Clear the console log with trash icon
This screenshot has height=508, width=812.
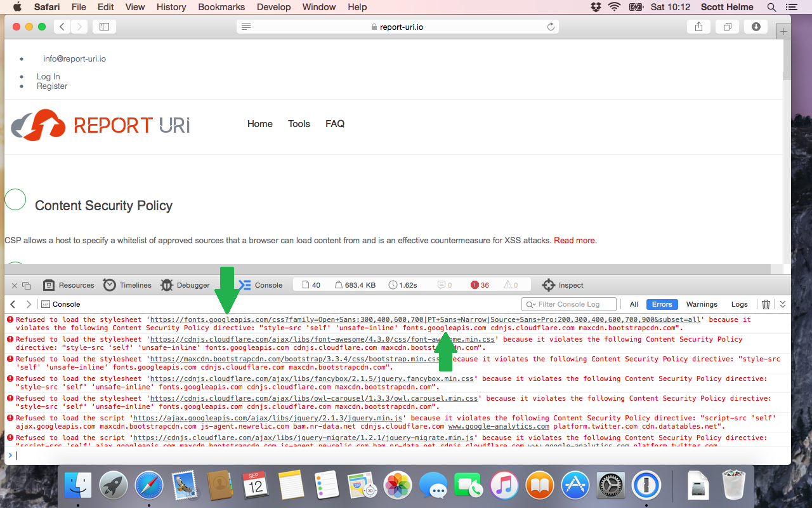pyautogui.click(x=766, y=304)
